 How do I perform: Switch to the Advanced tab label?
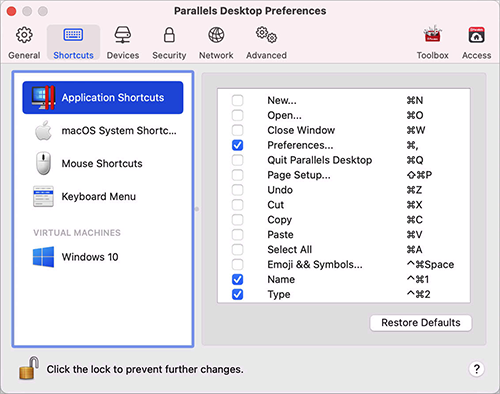266,55
